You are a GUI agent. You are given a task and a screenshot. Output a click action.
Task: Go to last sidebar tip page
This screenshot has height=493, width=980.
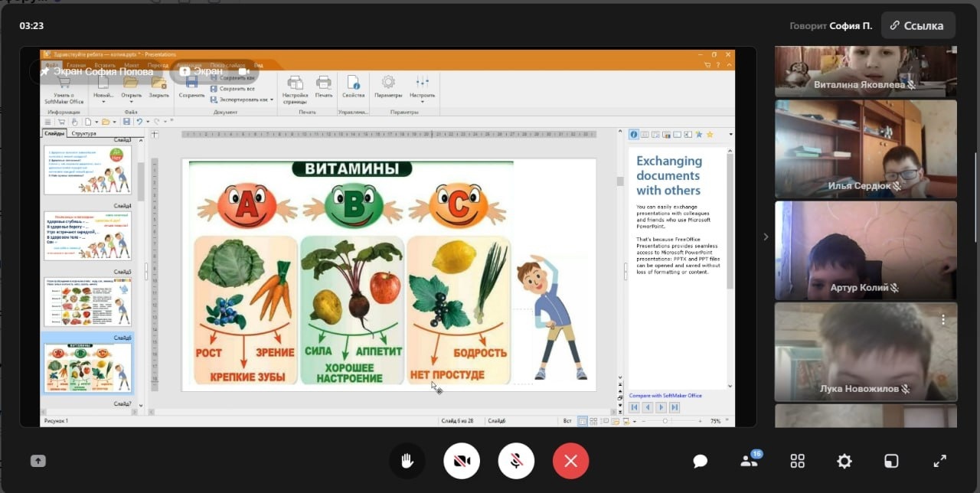pos(674,407)
